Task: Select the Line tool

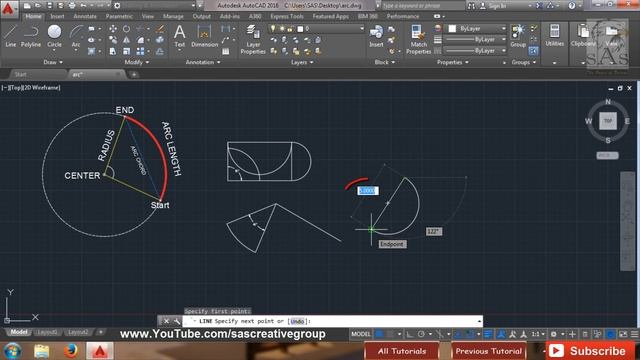Action: coord(11,36)
